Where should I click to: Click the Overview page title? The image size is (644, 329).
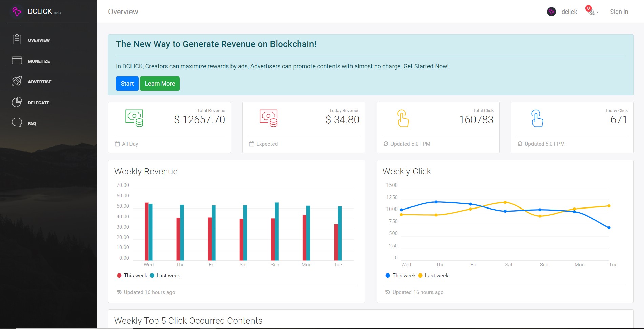(x=123, y=12)
